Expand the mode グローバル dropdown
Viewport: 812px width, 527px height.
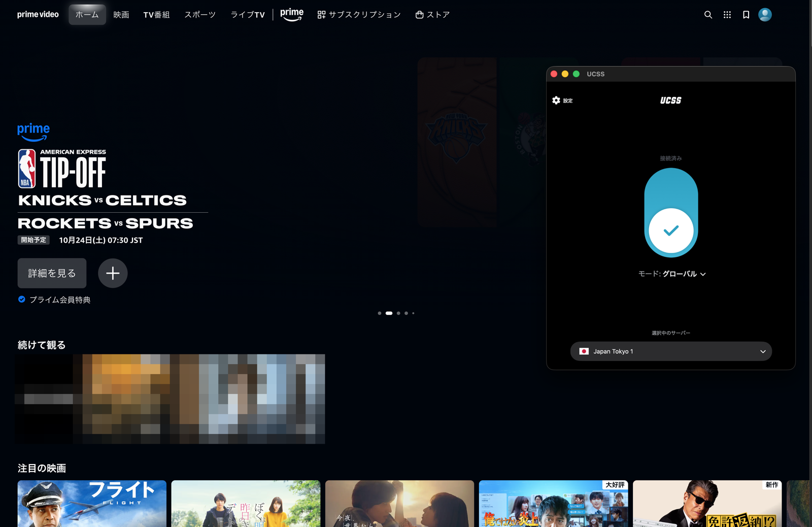click(672, 274)
